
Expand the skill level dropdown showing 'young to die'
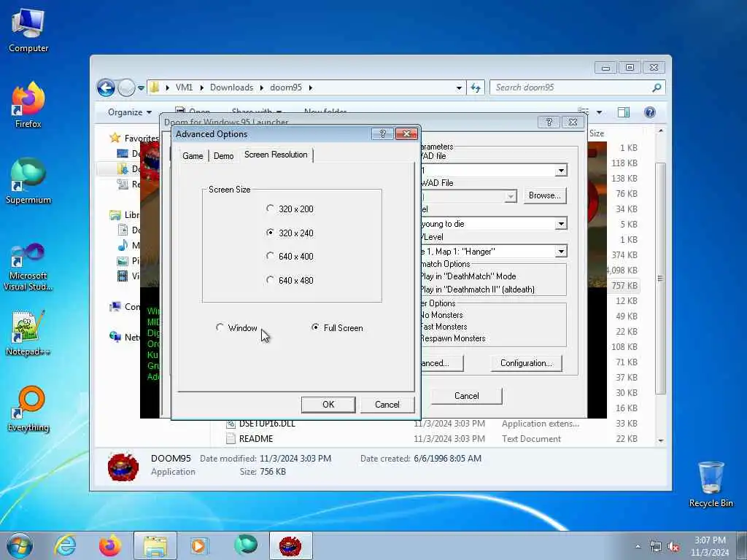[x=561, y=223]
